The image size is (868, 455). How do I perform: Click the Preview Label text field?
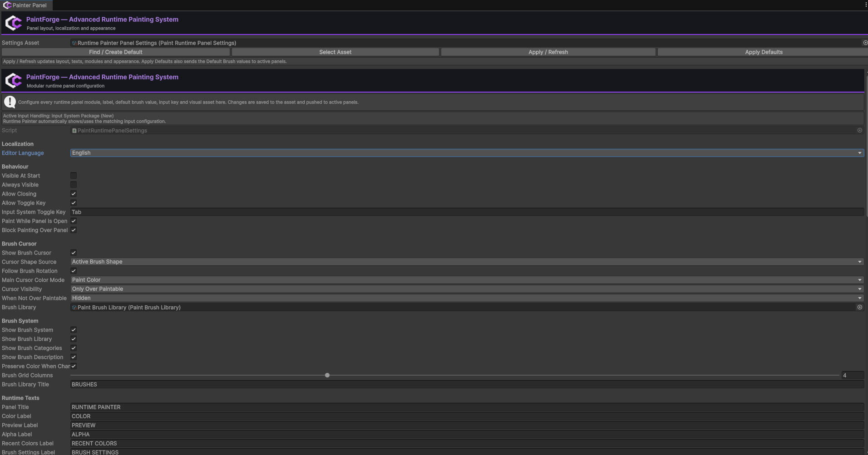467,425
